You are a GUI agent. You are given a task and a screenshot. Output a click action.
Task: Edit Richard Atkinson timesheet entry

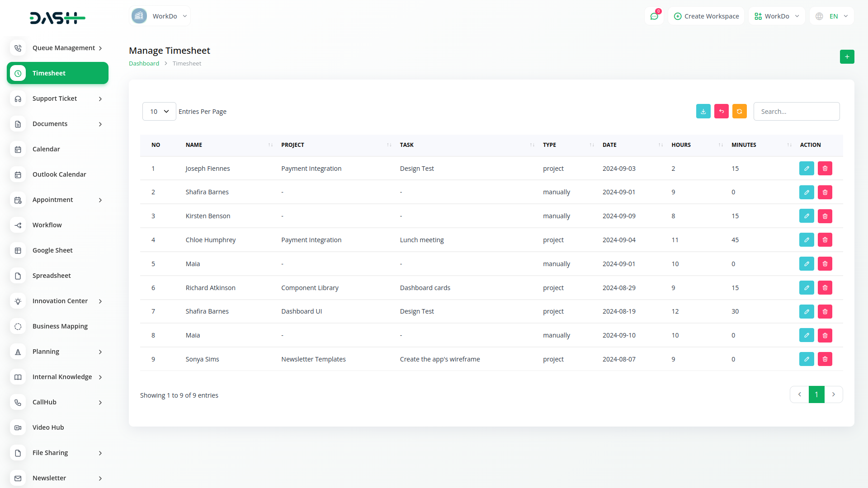pyautogui.click(x=806, y=288)
